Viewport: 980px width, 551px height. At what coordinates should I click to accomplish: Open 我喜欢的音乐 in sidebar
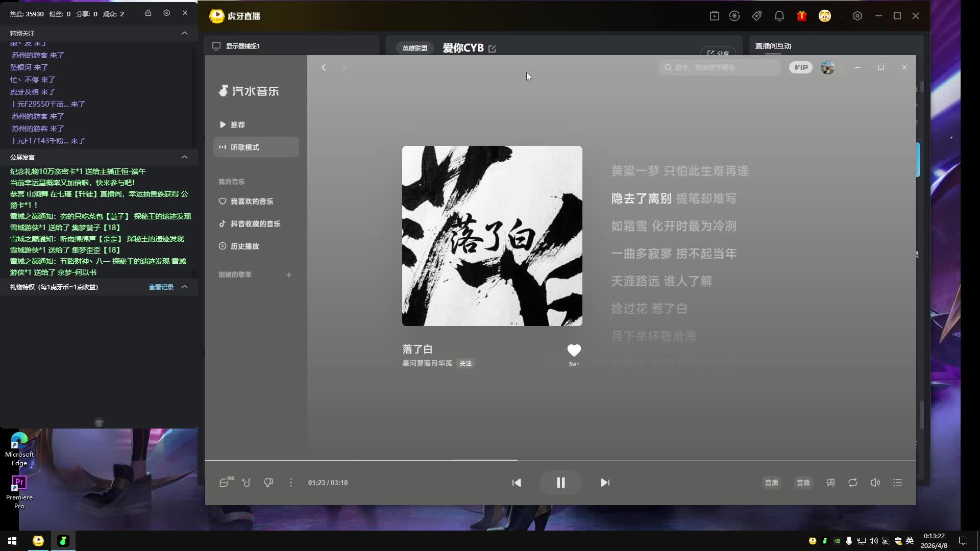pos(252,202)
